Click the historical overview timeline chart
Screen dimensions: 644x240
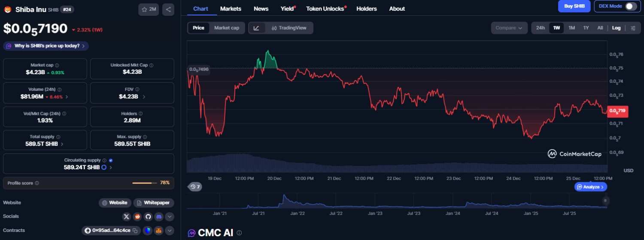coord(397,201)
